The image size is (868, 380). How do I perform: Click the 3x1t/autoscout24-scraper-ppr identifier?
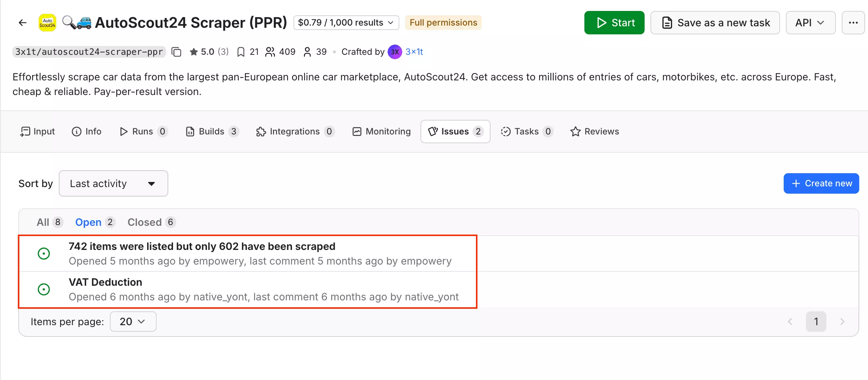(x=89, y=52)
